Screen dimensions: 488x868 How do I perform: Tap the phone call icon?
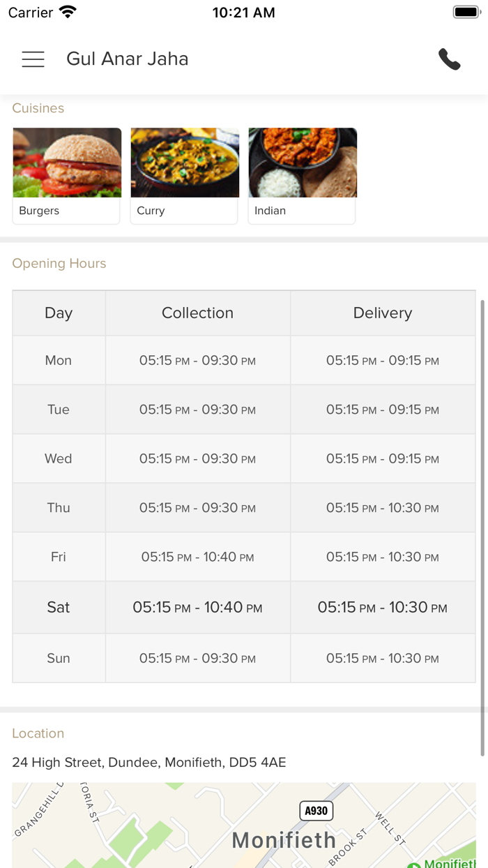450,59
